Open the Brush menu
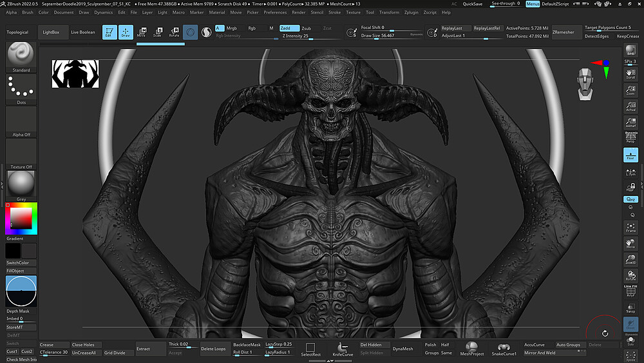This screenshot has width=644, height=363. click(28, 12)
